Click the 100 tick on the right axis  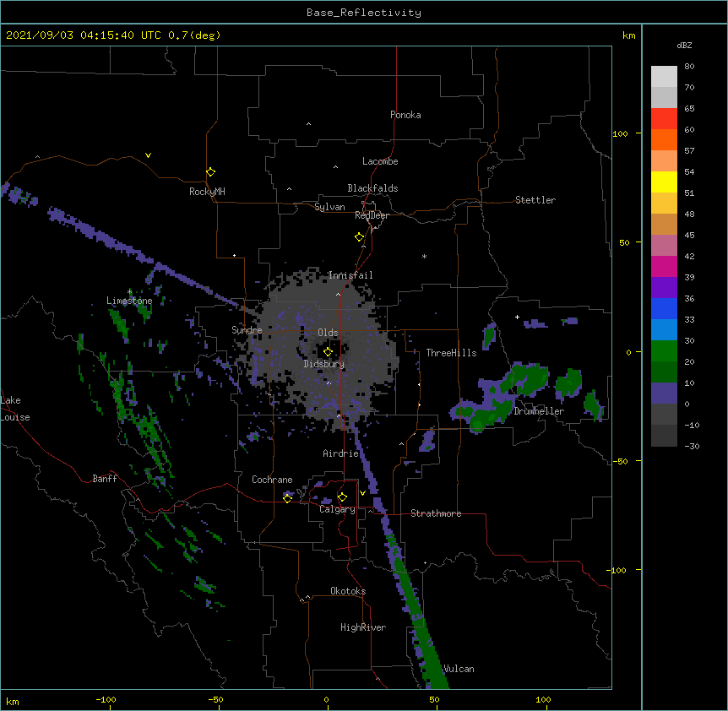pos(620,133)
